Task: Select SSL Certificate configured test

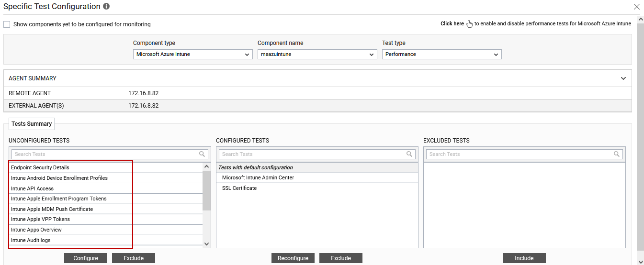Action: pyautogui.click(x=317, y=188)
